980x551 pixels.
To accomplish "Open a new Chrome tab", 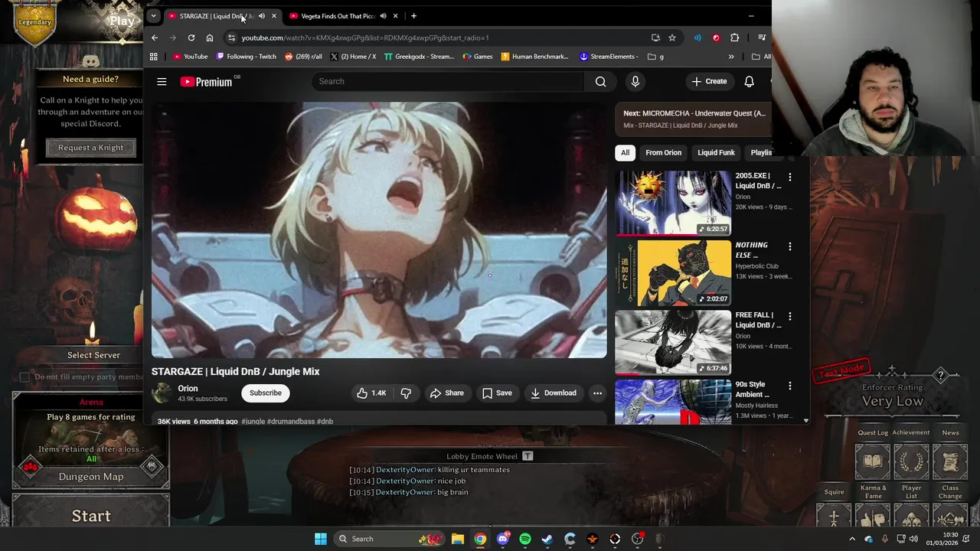I will click(413, 16).
